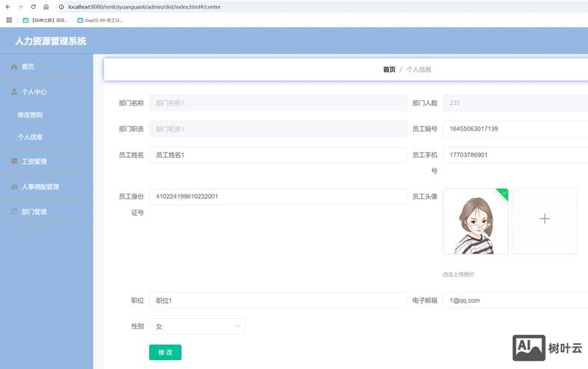588x369 pixels.
Task: Focus the 电子邮箱 input field
Action: (x=515, y=300)
